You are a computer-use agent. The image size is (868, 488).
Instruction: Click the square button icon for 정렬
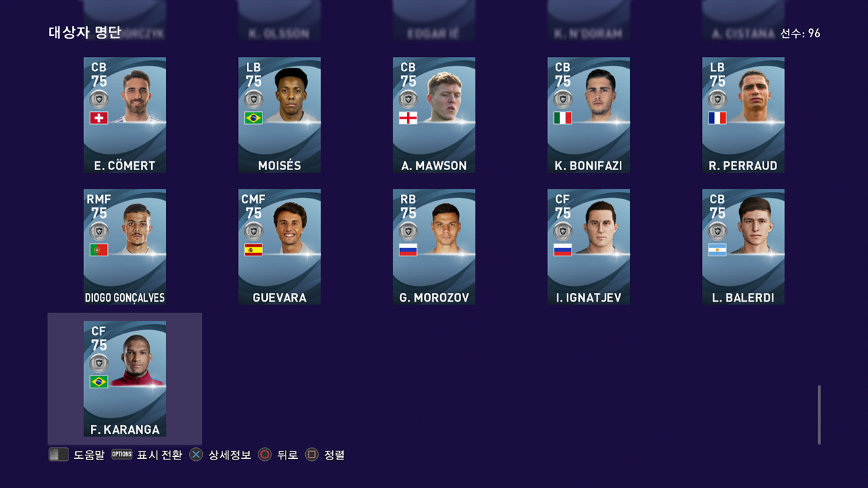pos(312,455)
